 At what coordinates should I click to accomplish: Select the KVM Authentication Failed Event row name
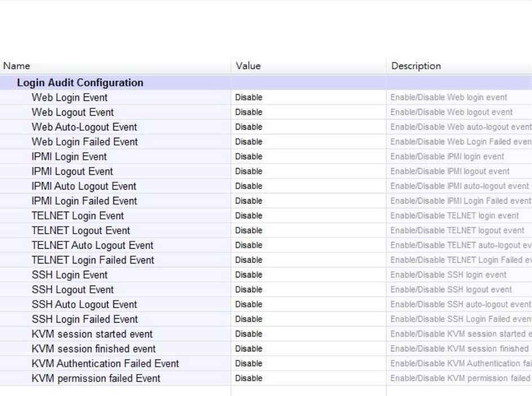pyautogui.click(x=105, y=364)
